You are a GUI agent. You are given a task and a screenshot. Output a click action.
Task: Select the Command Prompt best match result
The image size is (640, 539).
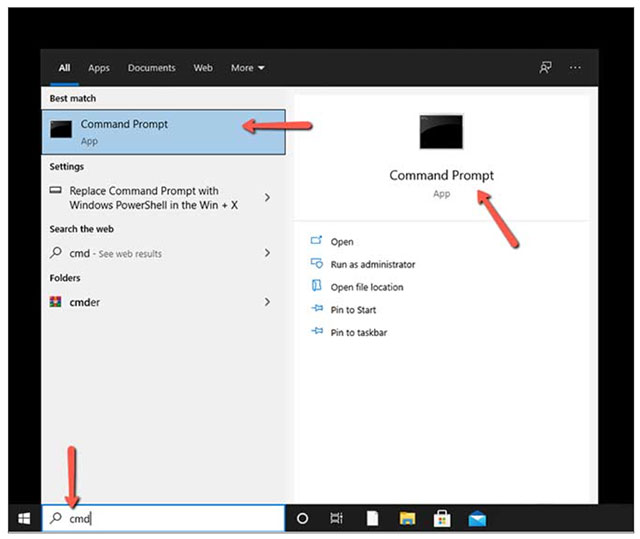[x=163, y=132]
